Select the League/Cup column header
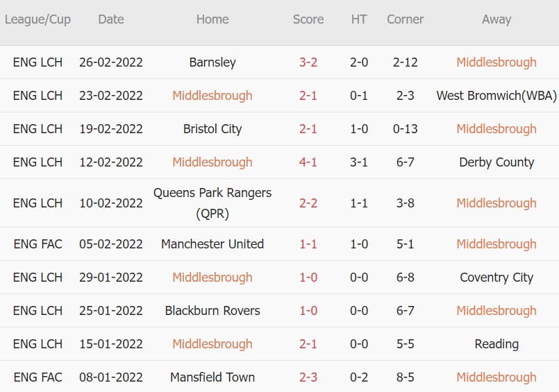 [37, 19]
